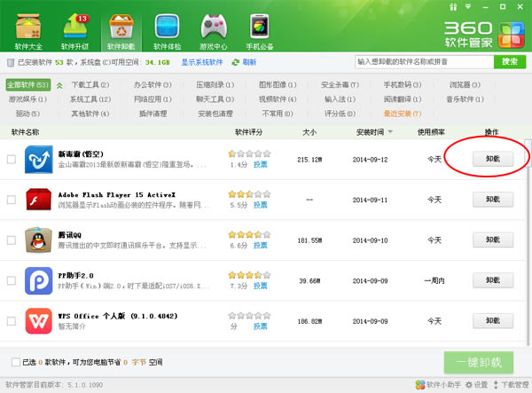Open the 手机必备 phone essentials icon
Screen dimensions: 532x393
tap(260, 31)
